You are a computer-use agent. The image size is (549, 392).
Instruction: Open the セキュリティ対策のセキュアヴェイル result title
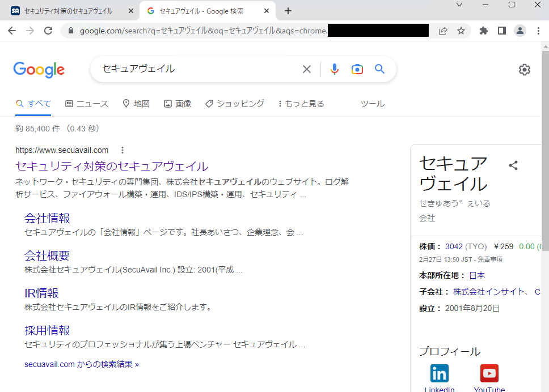112,167
